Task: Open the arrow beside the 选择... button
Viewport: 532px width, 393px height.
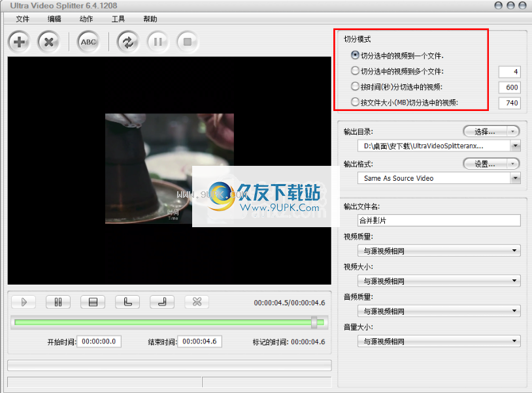Action: 513,131
